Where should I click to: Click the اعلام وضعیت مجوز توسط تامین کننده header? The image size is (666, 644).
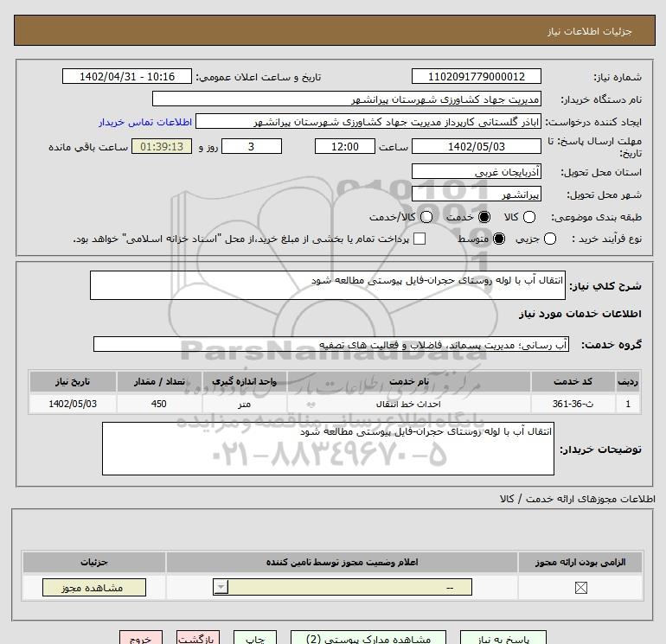(x=342, y=562)
